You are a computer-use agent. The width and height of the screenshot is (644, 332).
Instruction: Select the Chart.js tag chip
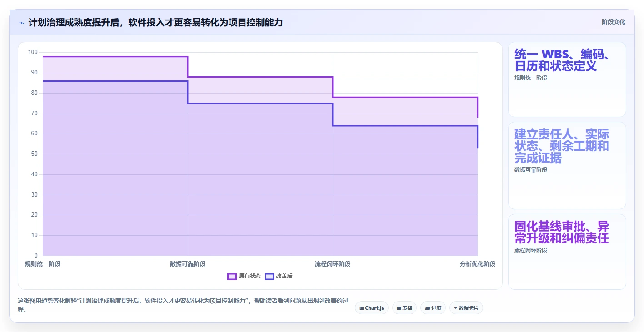click(x=372, y=308)
